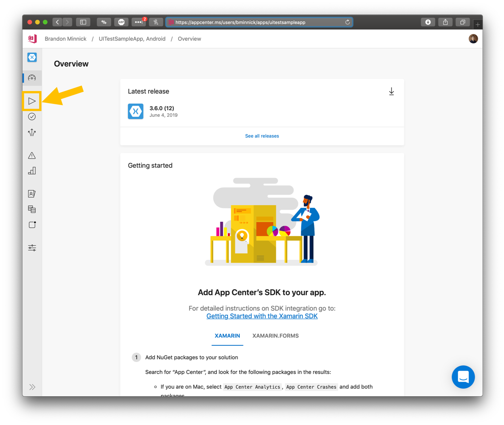Toggle the Safari sidebar button
504x425 pixels.
click(x=83, y=22)
